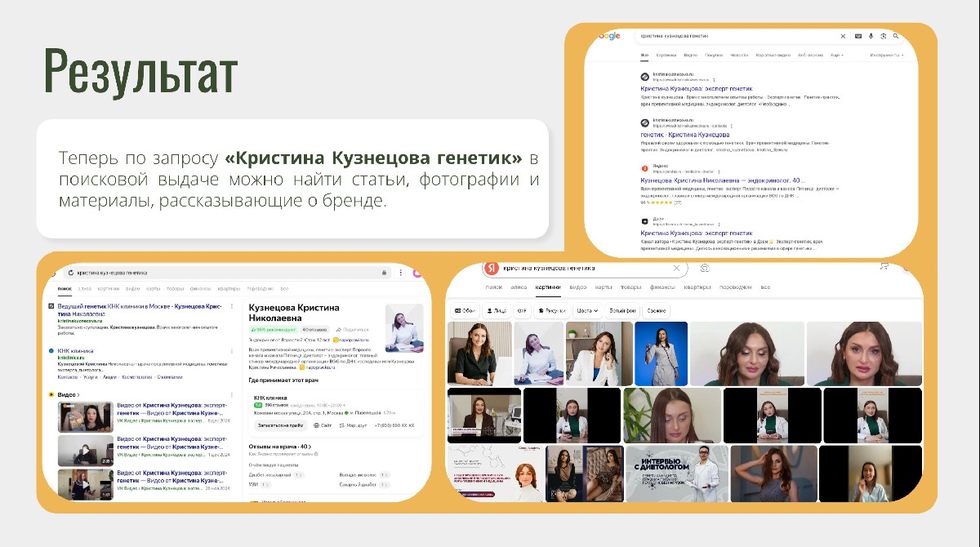Click the Google logo

(x=608, y=36)
